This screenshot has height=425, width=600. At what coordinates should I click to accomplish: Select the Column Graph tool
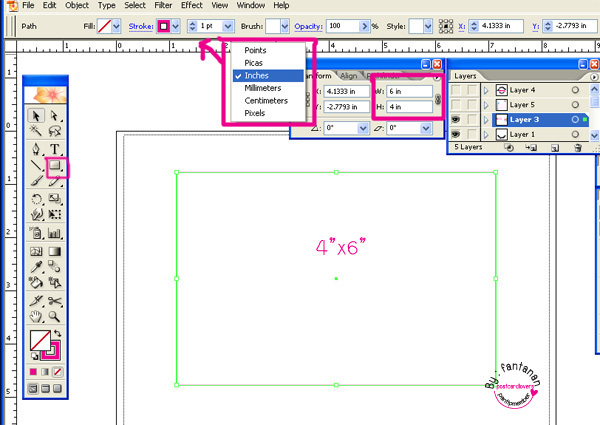point(55,233)
